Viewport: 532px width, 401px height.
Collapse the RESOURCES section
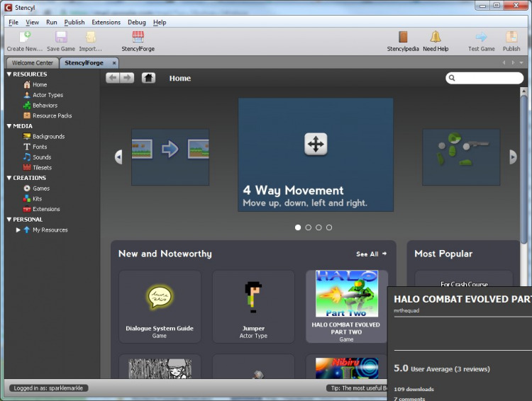(x=9, y=74)
